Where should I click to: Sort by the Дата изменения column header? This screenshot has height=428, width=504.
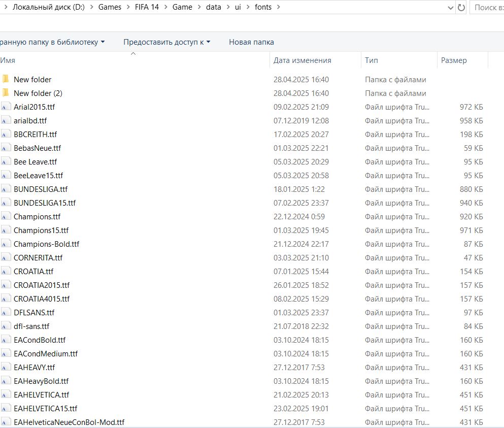coord(315,60)
